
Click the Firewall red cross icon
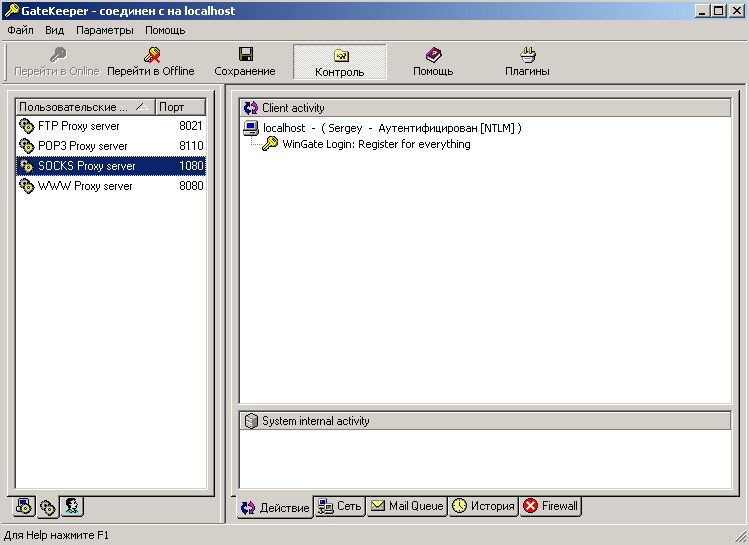531,505
